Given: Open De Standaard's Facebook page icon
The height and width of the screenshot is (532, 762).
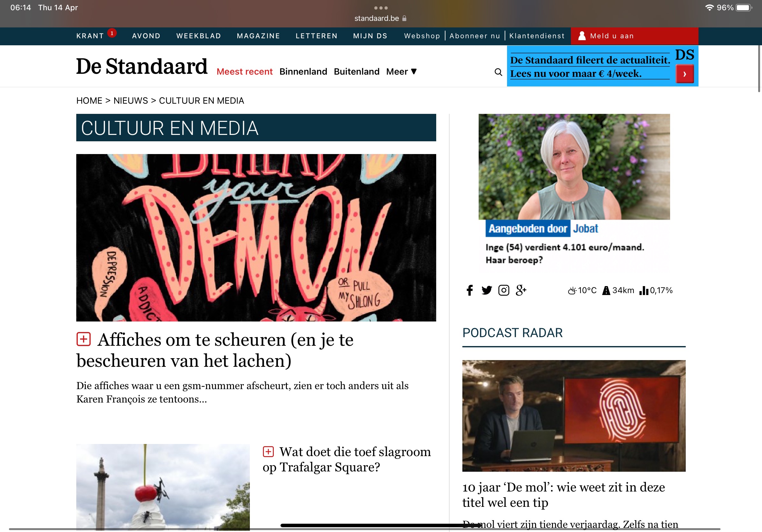Looking at the screenshot, I should pyautogui.click(x=470, y=290).
